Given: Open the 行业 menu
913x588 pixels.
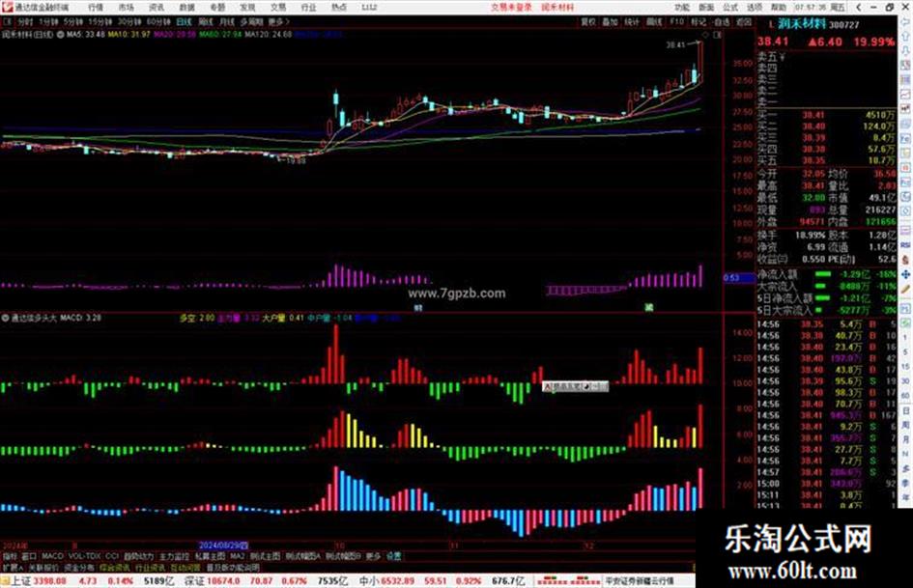Looking at the screenshot, I should pos(308,8).
